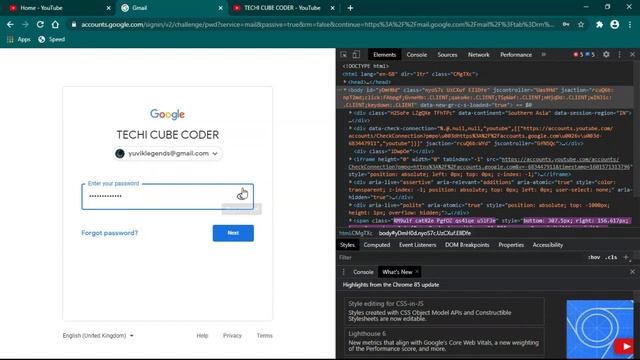Image resolution: width=640 pixels, height=360 pixels.
Task: Close the DevTools panel
Action: 632,54
